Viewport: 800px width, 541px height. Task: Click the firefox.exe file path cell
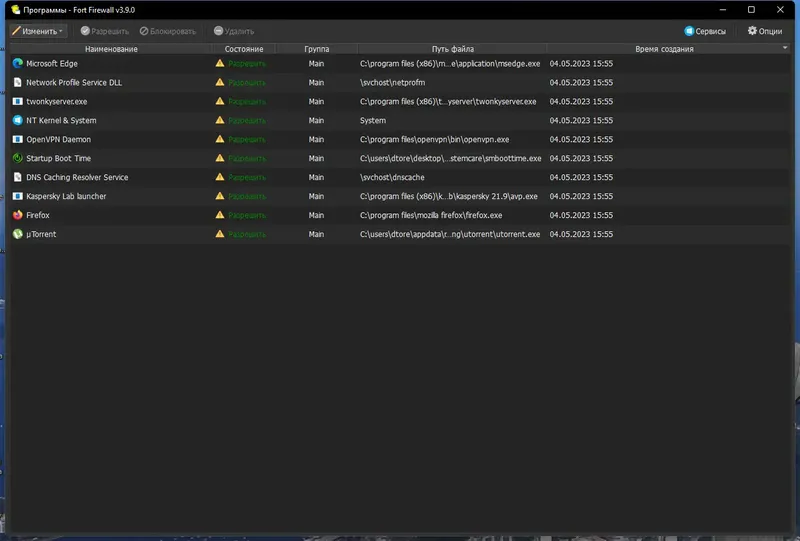coord(431,215)
